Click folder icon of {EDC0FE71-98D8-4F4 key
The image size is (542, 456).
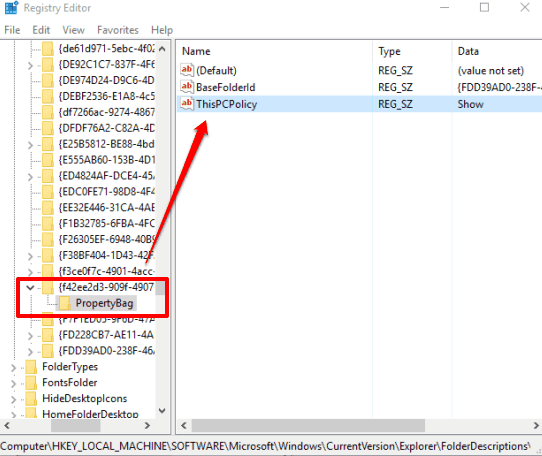click(48, 192)
